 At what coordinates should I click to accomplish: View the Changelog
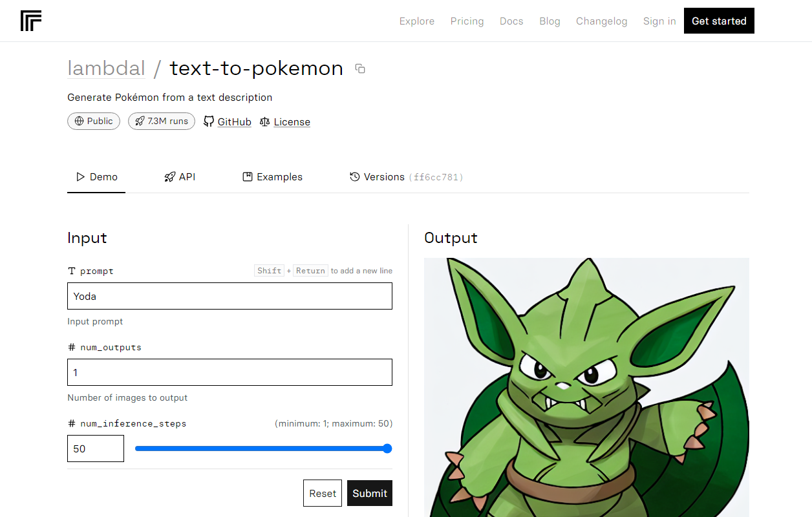click(x=601, y=21)
